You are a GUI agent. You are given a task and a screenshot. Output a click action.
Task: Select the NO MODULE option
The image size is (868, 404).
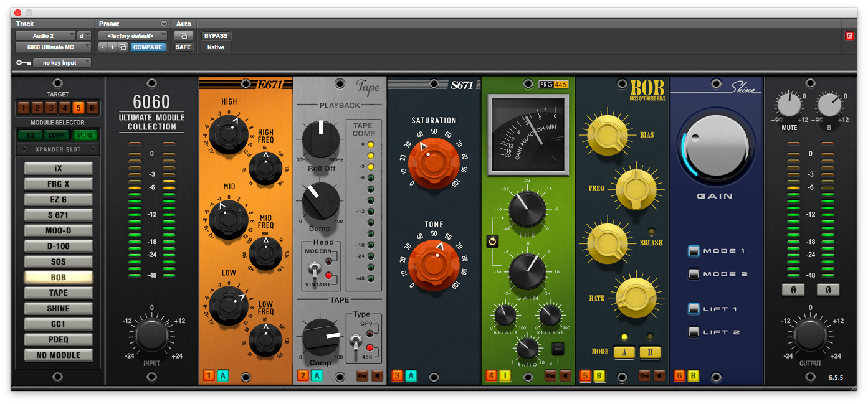[x=59, y=355]
